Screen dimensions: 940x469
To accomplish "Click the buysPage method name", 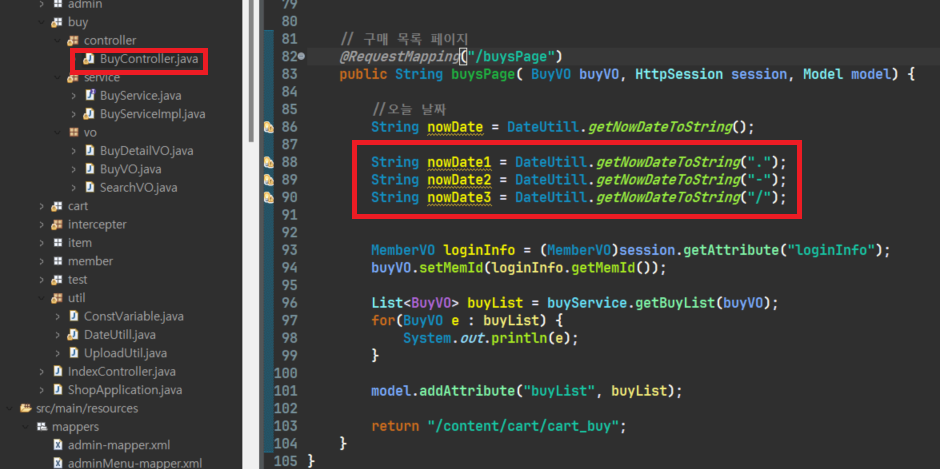I will click(483, 75).
